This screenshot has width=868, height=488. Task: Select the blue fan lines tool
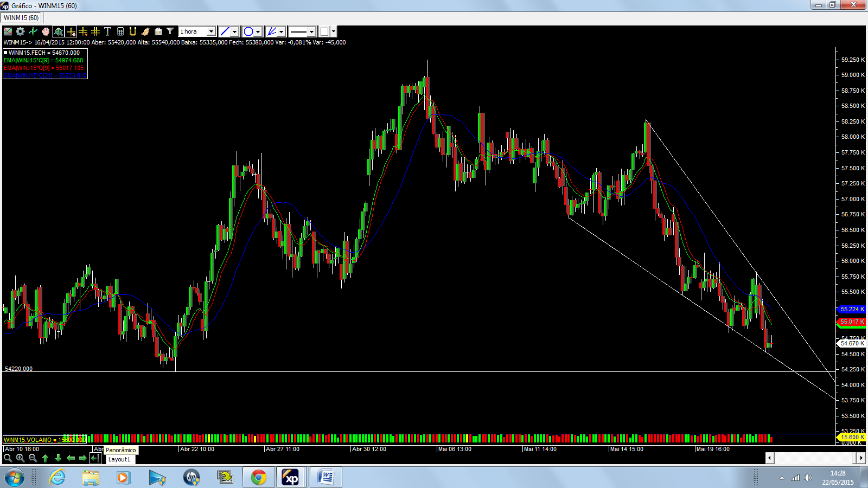click(x=272, y=31)
